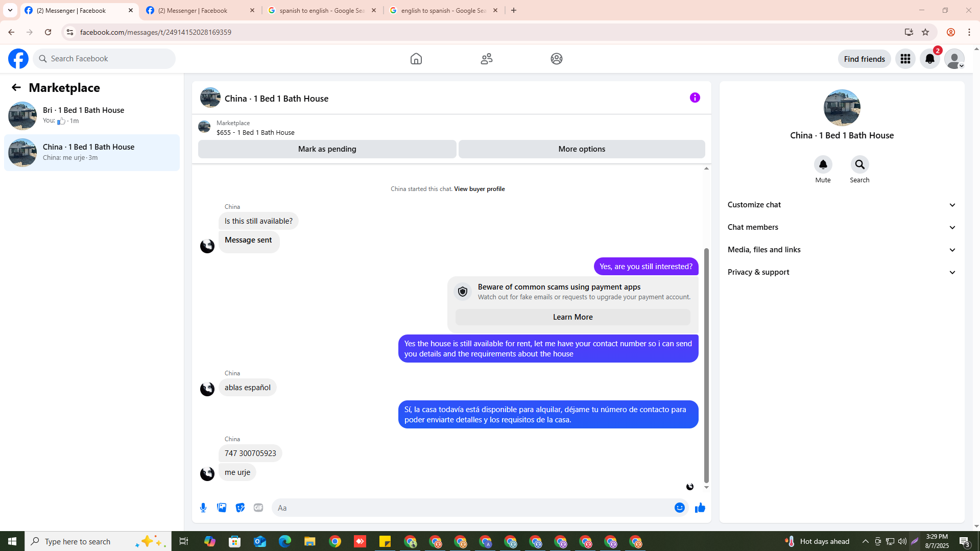This screenshot has height=551, width=980.
Task: Open Facebook home logo
Action: [18, 59]
